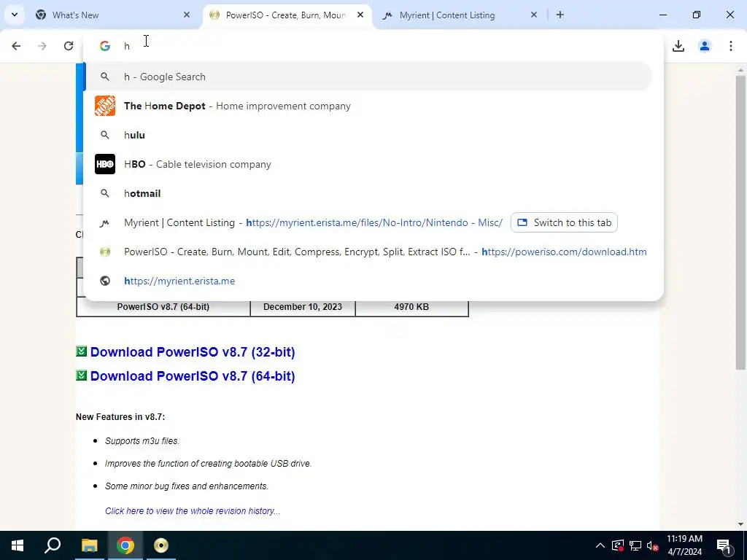The image size is (747, 560).
Task: Click the Google icon in address bar
Action: [x=105, y=46]
